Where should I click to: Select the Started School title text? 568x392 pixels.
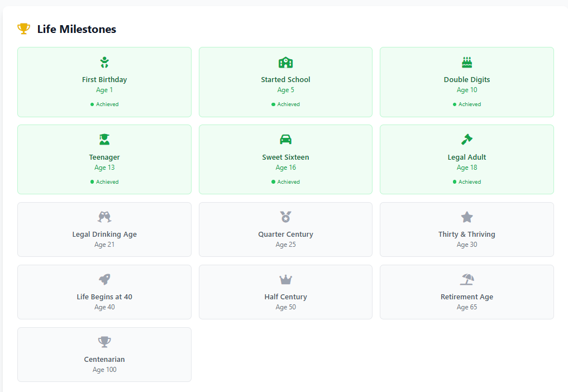[285, 80]
